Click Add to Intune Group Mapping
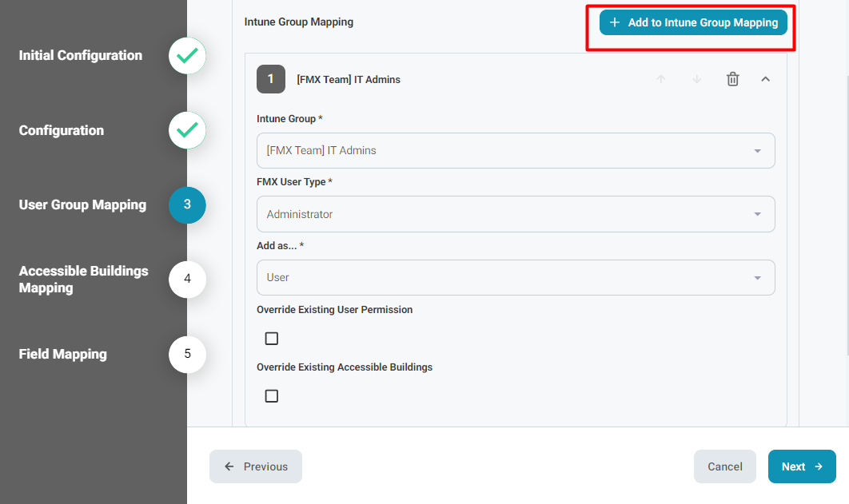Viewport: 849px width, 504px height. [x=693, y=22]
